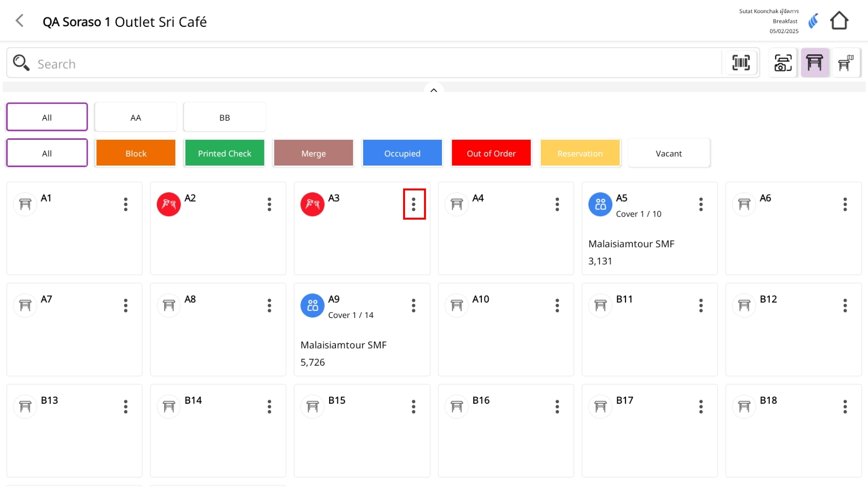868x487 pixels.
Task: Filter tables by Vacant status
Action: 668,153
